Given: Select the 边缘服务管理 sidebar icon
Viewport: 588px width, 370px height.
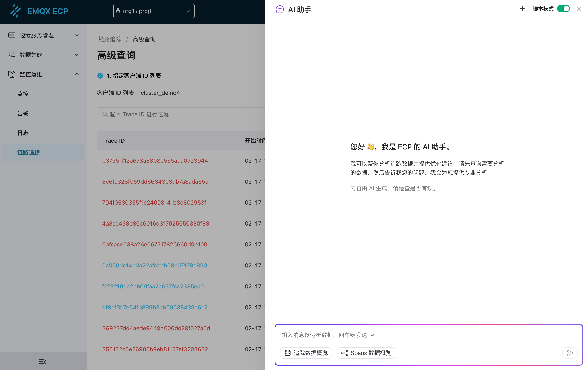Looking at the screenshot, I should tap(11, 35).
